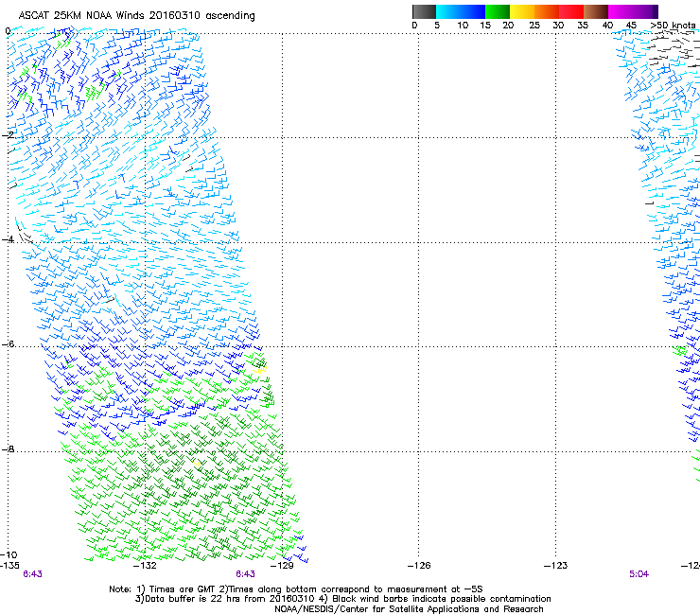Viewport: 700px width, 615px height.
Task: Click the title text 'ASCAT 25KM NOAA Winds 20160310 ascending'
Action: pyautogui.click(x=136, y=15)
